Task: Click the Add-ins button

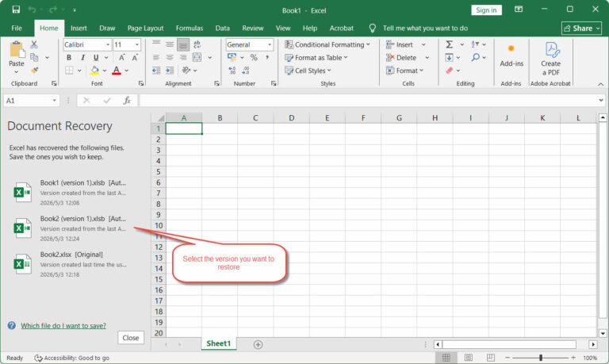Action: coord(511,56)
